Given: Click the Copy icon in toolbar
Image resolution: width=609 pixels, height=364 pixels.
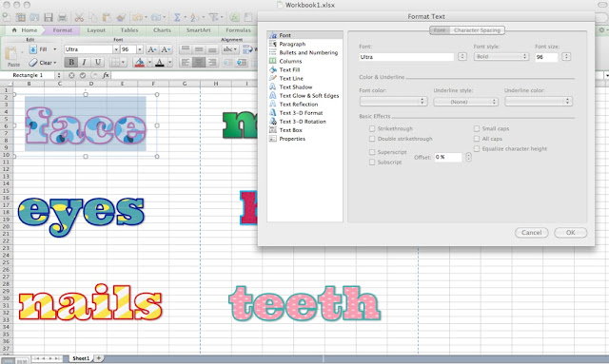Looking at the screenshot, I should click(x=92, y=17).
